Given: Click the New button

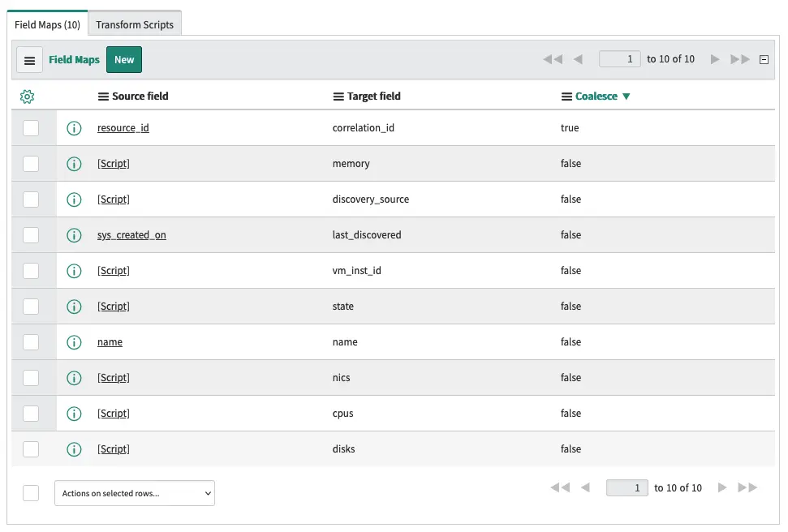Looking at the screenshot, I should coord(124,60).
